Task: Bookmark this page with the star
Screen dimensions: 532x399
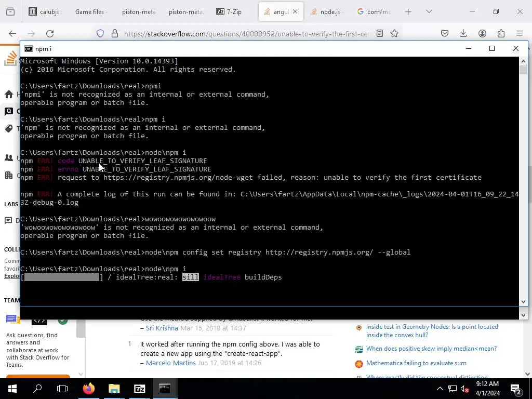Action: point(394,33)
